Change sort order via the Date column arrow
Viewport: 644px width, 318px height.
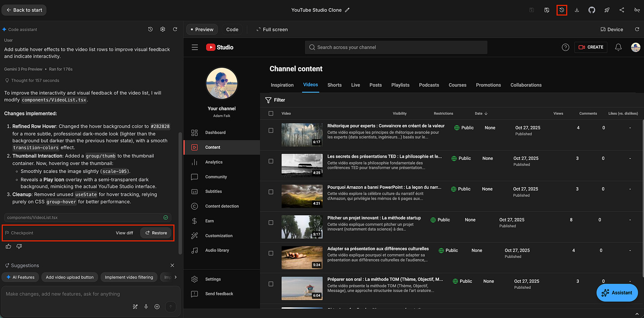[x=487, y=113]
